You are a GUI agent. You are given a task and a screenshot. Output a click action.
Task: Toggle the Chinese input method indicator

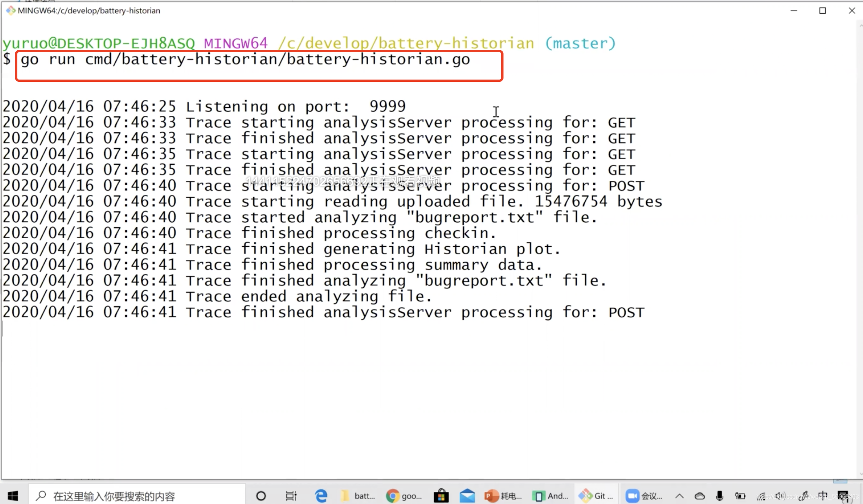point(823,496)
